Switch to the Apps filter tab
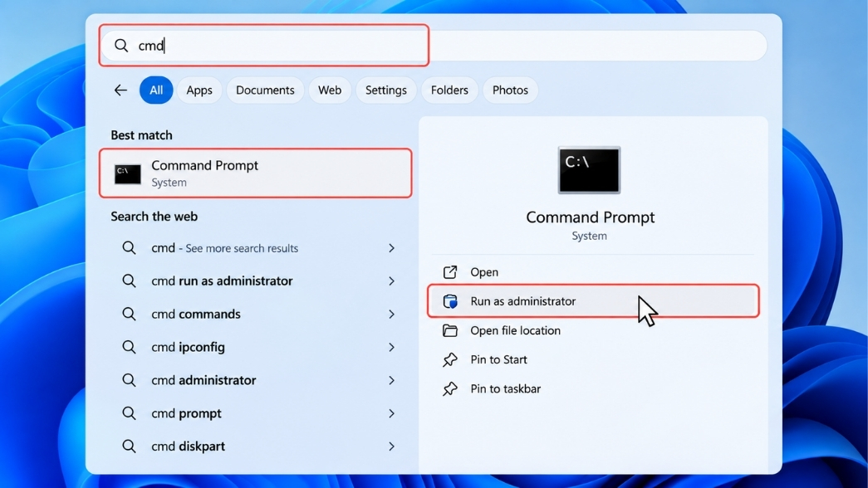This screenshot has height=488, width=868. tap(199, 90)
